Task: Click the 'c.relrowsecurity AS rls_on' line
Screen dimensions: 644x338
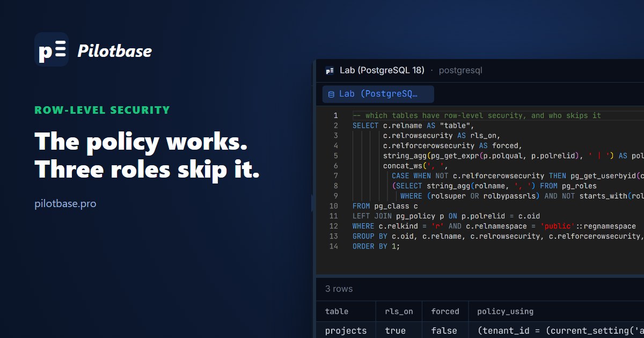Action: [x=442, y=136]
